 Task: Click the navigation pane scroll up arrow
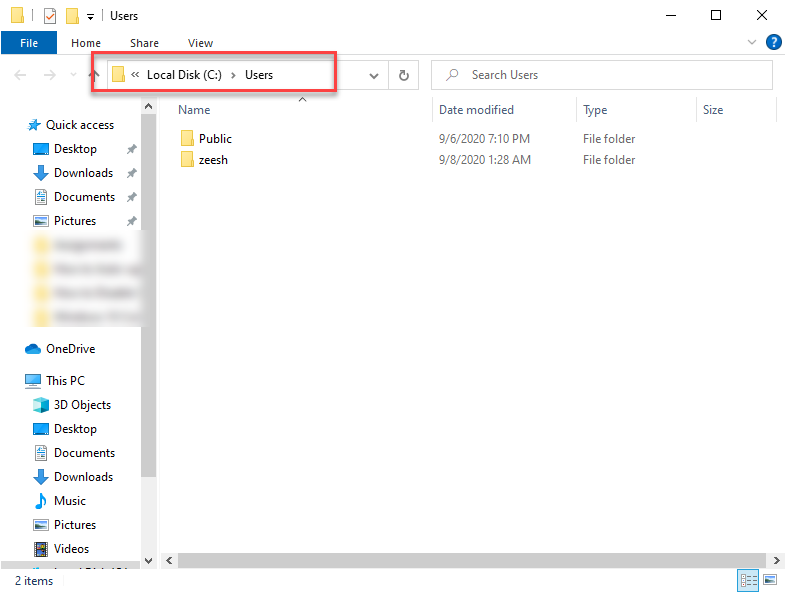pyautogui.click(x=148, y=106)
